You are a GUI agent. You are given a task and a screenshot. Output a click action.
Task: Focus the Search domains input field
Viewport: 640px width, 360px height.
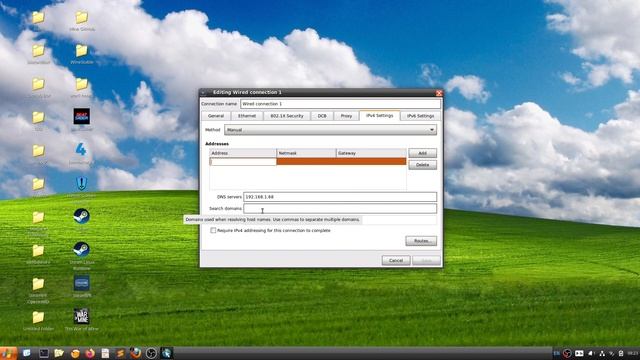pyautogui.click(x=340, y=208)
